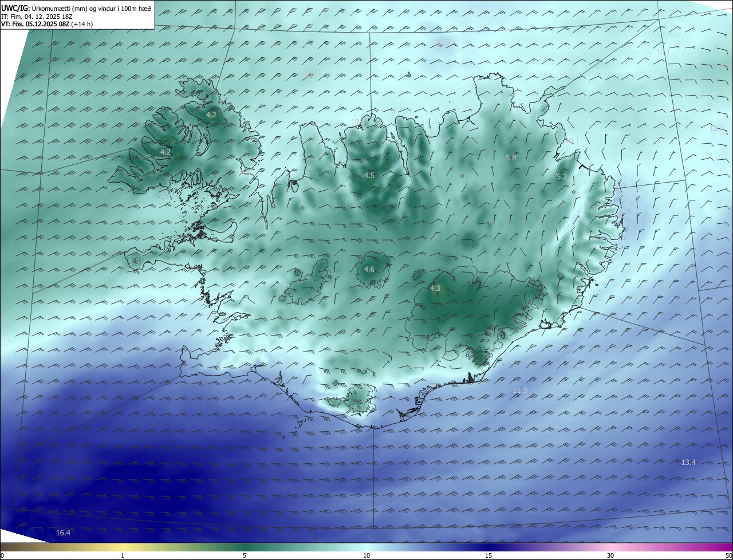Click the 4.6 value over the central glacier

click(369, 270)
